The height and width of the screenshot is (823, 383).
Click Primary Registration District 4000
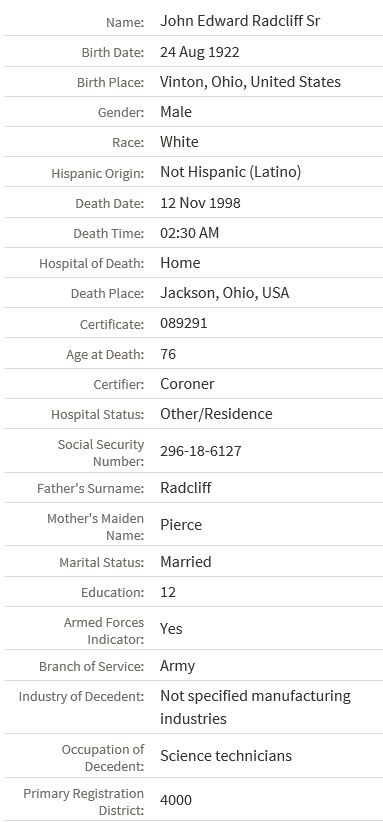pyautogui.click(x=176, y=800)
